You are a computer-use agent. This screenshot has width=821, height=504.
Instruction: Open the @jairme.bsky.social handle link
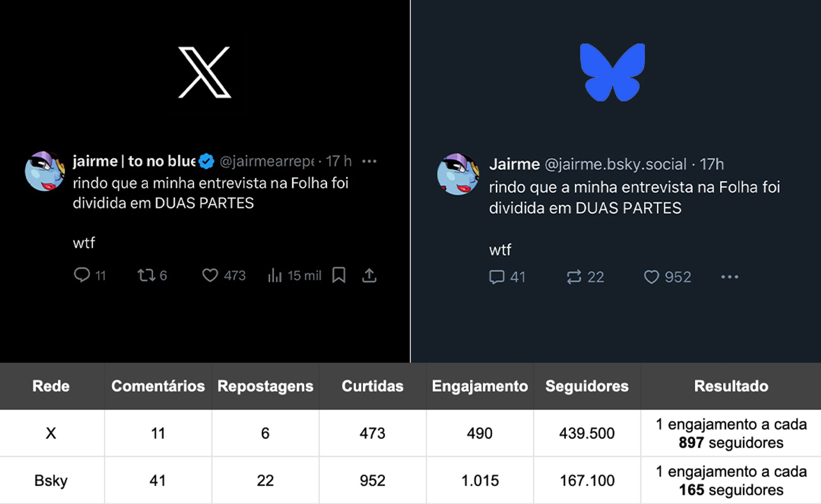[615, 164]
